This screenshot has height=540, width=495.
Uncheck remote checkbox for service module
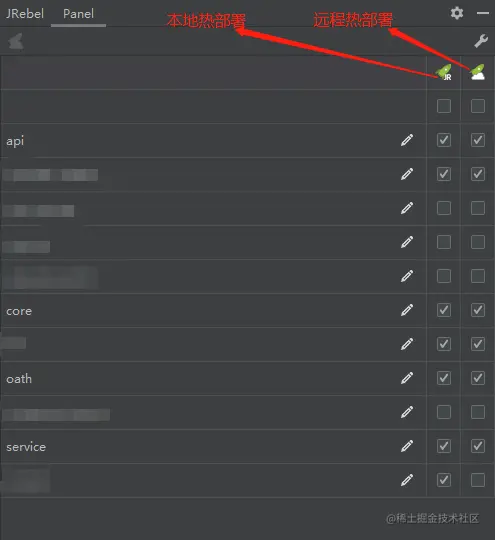click(x=478, y=446)
